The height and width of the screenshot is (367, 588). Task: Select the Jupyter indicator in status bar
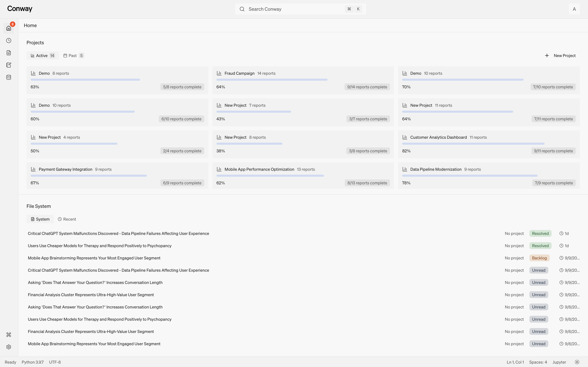pyautogui.click(x=559, y=362)
